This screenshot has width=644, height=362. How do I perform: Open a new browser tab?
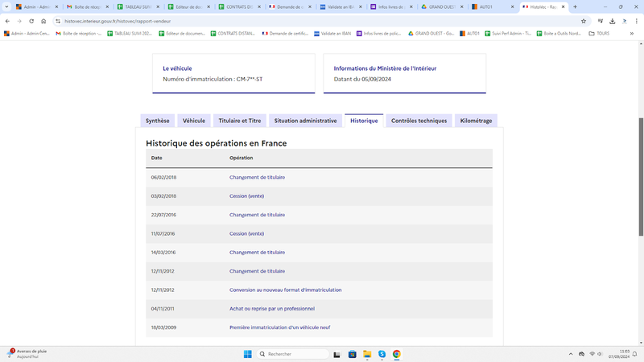click(x=575, y=6)
